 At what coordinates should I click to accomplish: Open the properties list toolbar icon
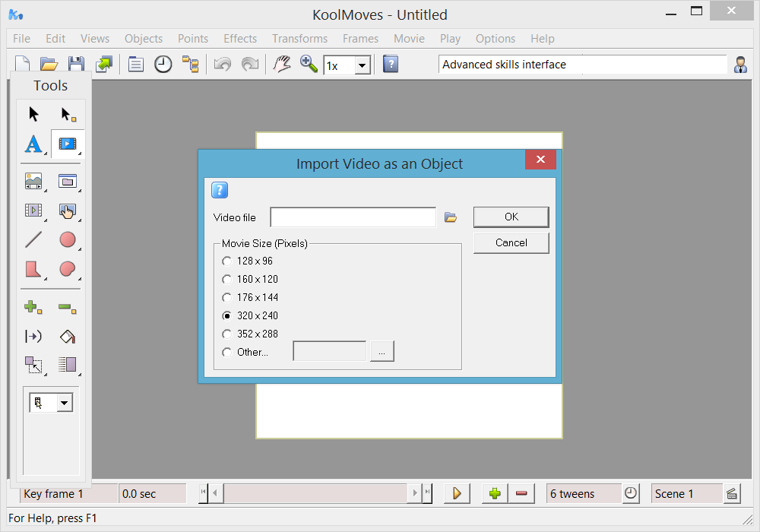coord(136,64)
